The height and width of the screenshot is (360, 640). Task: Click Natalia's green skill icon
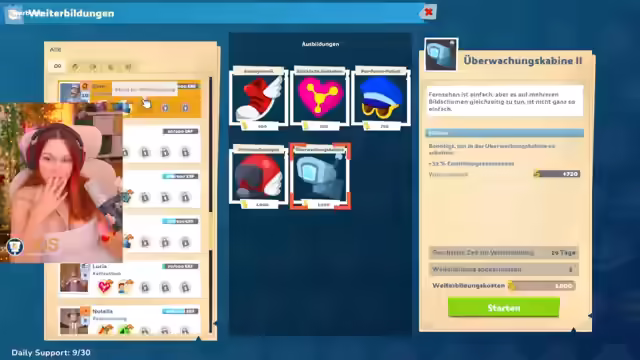pyautogui.click(x=125, y=329)
